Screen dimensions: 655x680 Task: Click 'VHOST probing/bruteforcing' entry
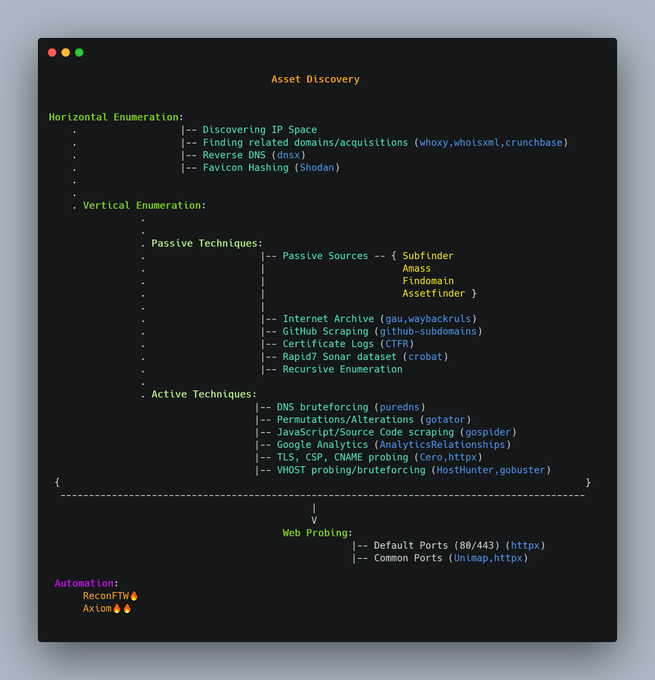click(351, 470)
